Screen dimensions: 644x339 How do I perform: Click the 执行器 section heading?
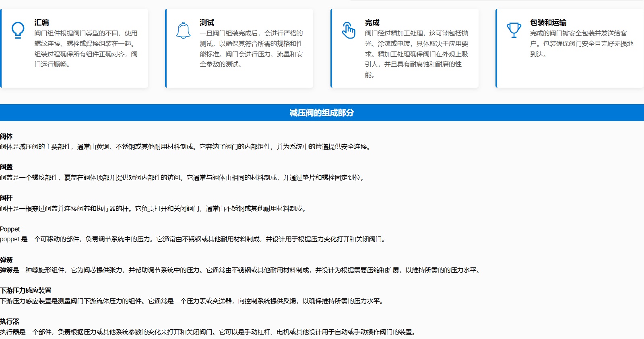[10, 321]
